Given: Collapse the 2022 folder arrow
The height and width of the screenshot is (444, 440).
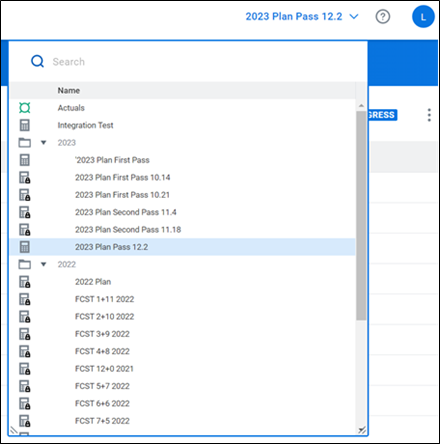Looking at the screenshot, I should coord(43,264).
